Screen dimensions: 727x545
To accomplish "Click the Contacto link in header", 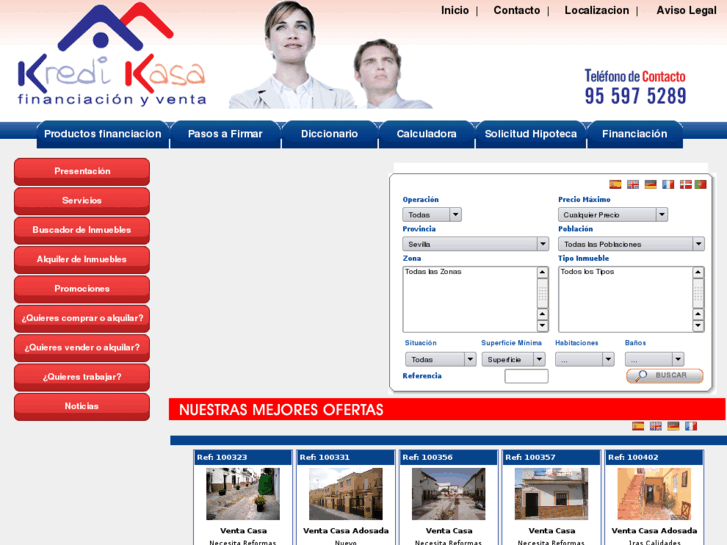I will pos(516,11).
